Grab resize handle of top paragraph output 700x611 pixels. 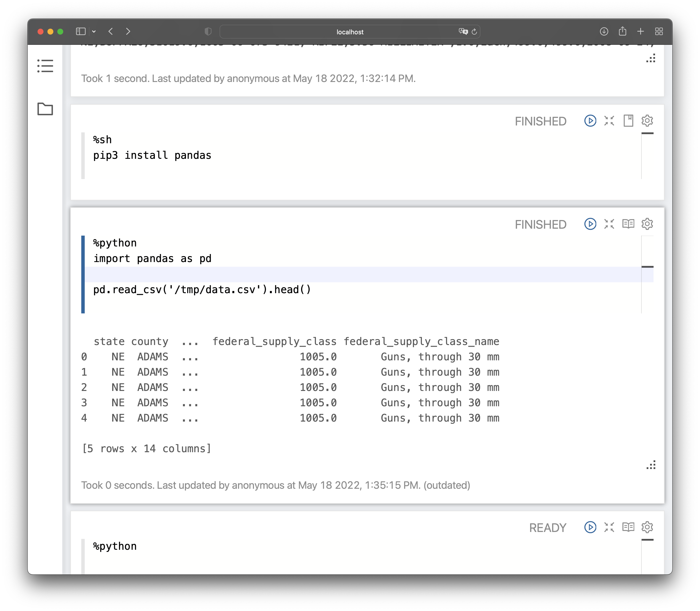651,58
